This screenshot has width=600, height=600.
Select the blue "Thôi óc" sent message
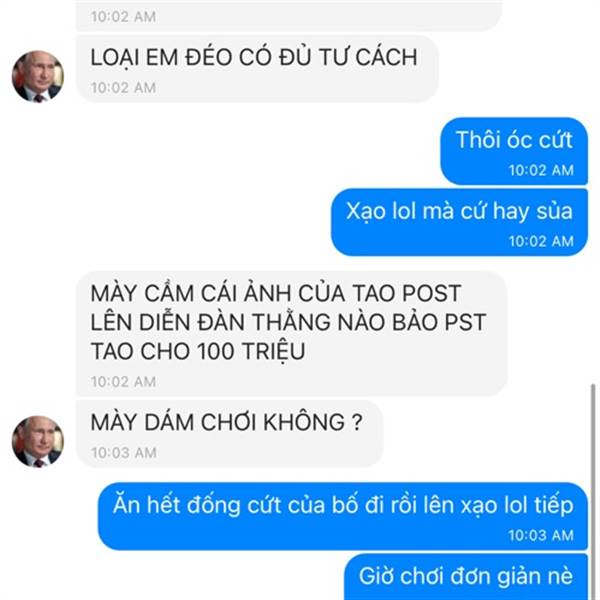coord(514,151)
